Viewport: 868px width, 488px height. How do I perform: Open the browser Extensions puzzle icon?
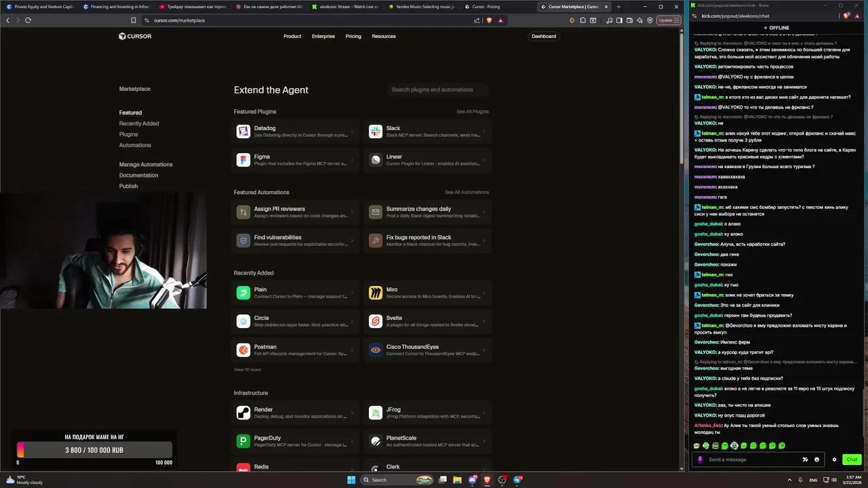point(581,20)
